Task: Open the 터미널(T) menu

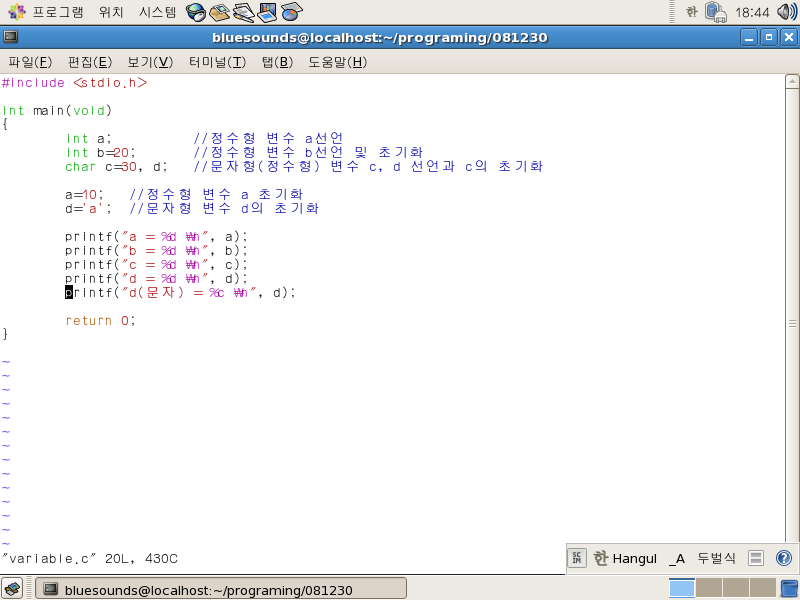Action: point(217,62)
